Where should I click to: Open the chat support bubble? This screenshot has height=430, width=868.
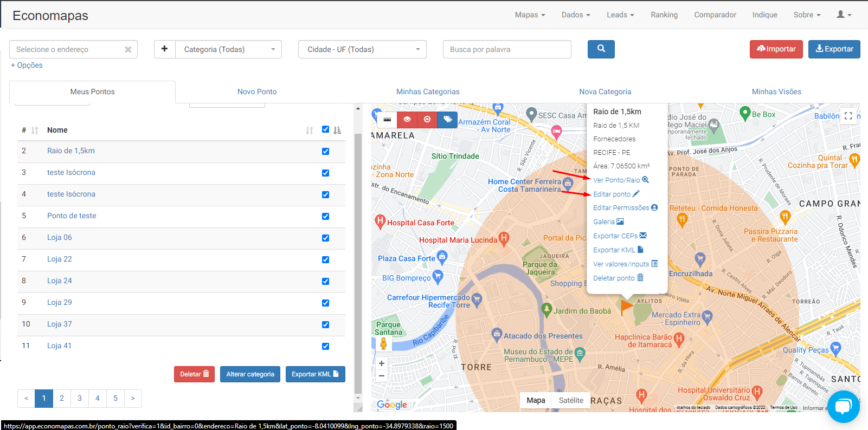tap(843, 406)
